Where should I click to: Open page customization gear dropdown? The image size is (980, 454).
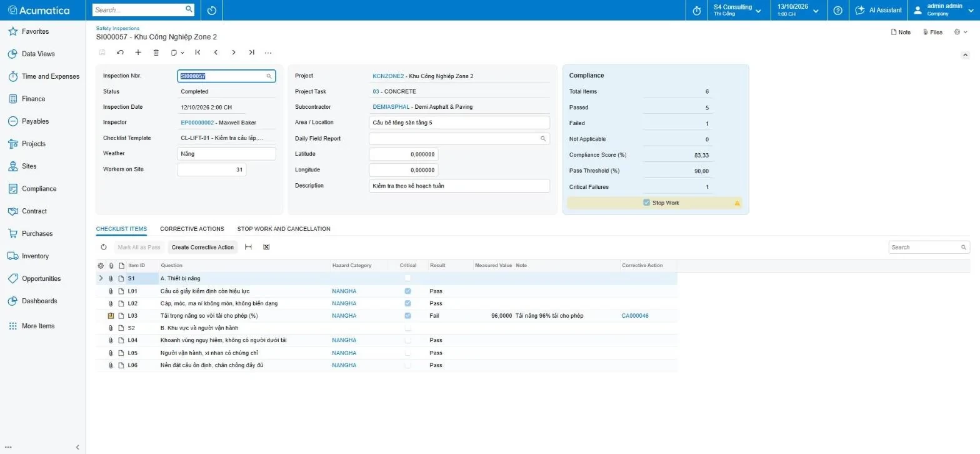(961, 32)
